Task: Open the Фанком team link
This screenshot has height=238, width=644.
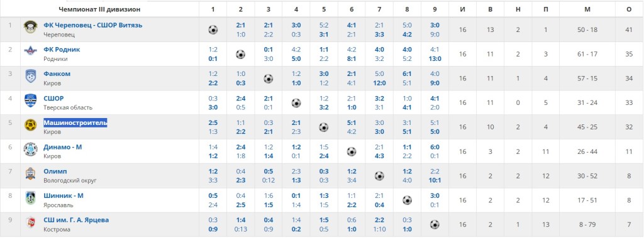Action: click(57, 74)
